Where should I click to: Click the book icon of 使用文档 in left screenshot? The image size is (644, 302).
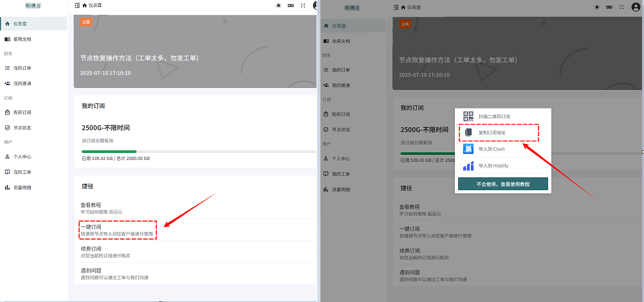pyautogui.click(x=7, y=39)
